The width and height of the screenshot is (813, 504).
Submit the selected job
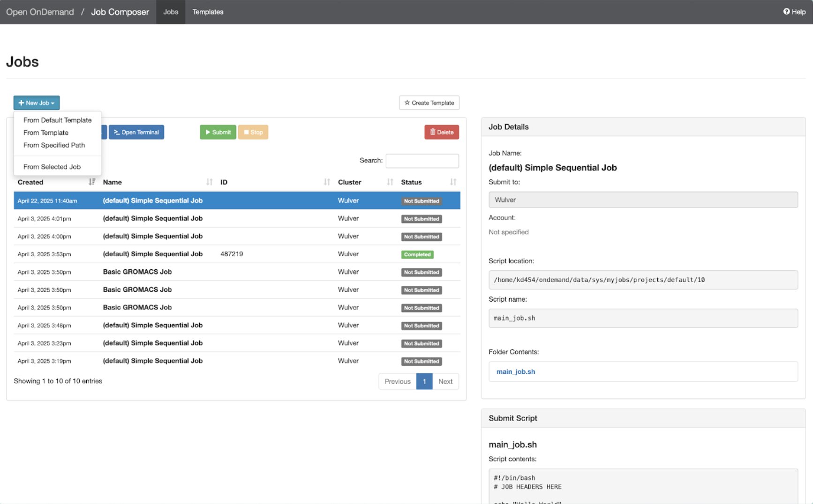[218, 132]
